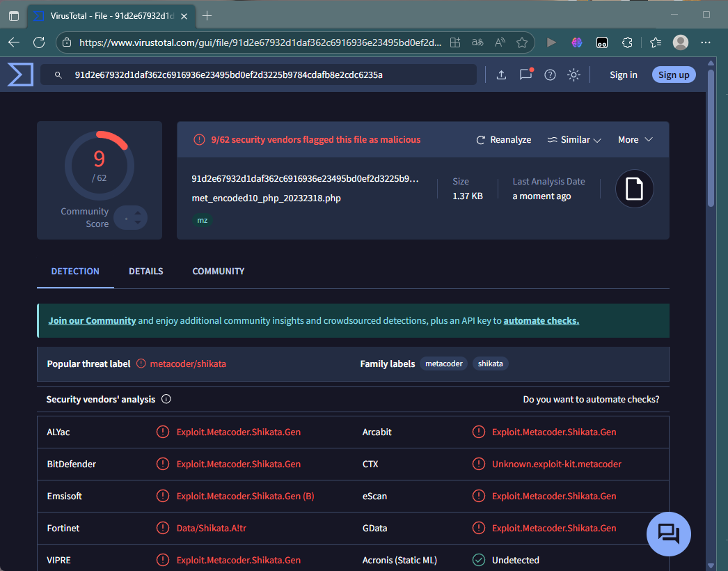This screenshot has width=728, height=571.
Task: Click the BitDefender vendor name
Action: pos(72,464)
